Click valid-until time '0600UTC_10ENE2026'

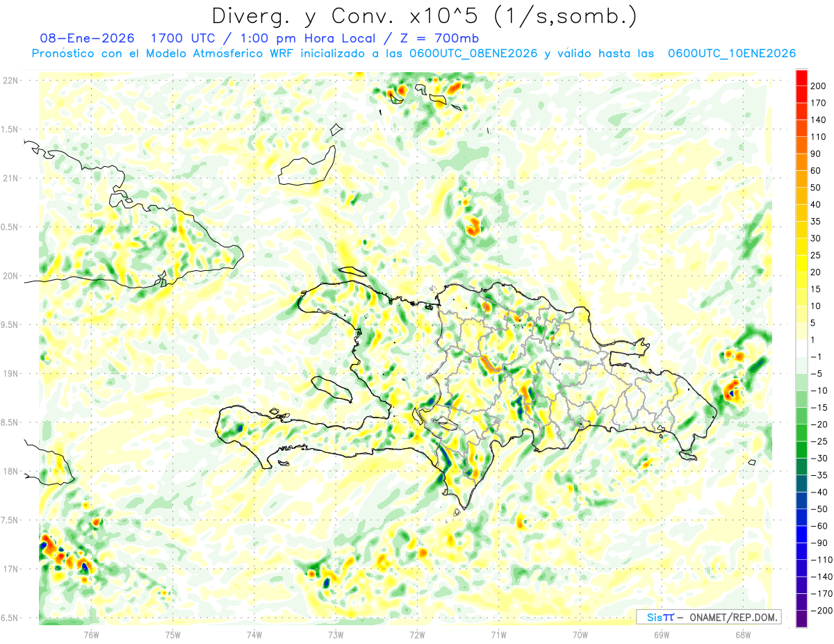coord(732,53)
